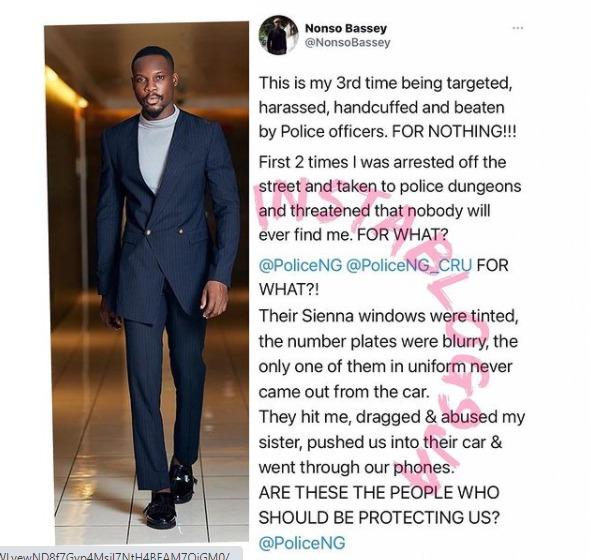Click the 'FOR NOTHING!!!' text
The height and width of the screenshot is (560, 591).
[454, 132]
